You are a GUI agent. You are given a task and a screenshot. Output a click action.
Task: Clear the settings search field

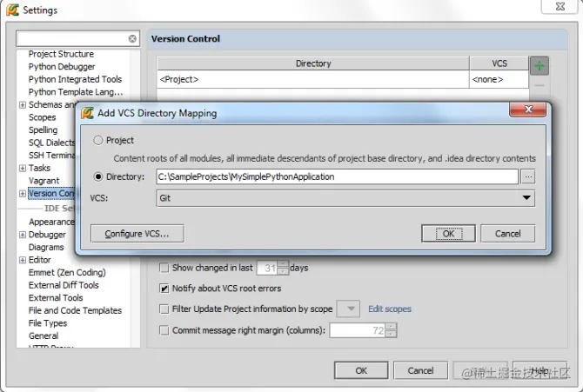click(x=132, y=38)
